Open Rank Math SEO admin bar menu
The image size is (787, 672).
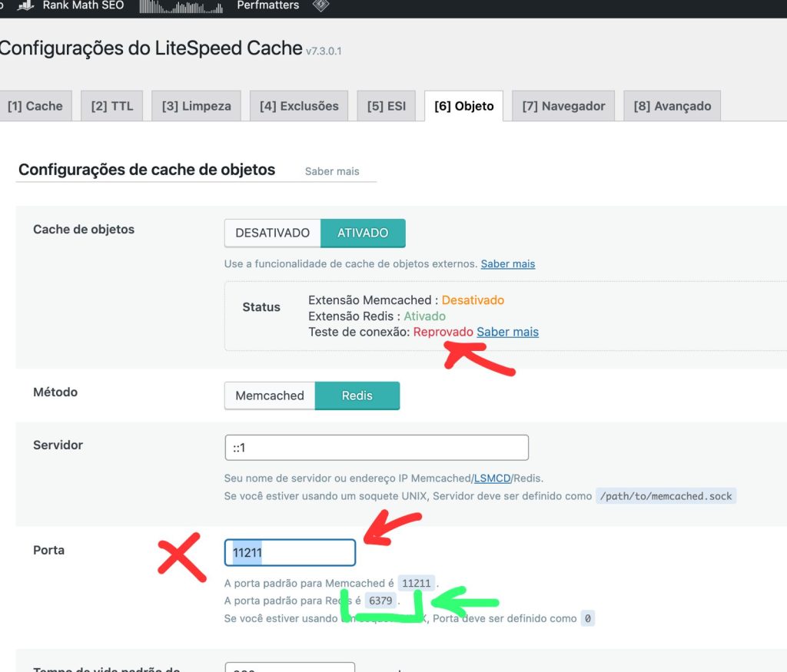pos(82,5)
